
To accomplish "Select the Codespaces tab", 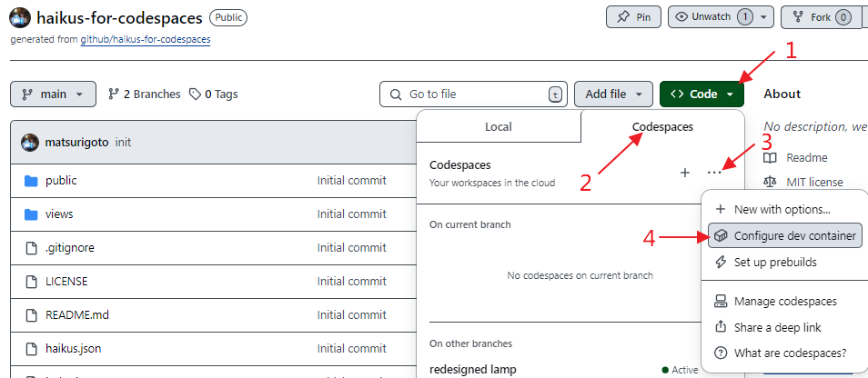I will [662, 127].
